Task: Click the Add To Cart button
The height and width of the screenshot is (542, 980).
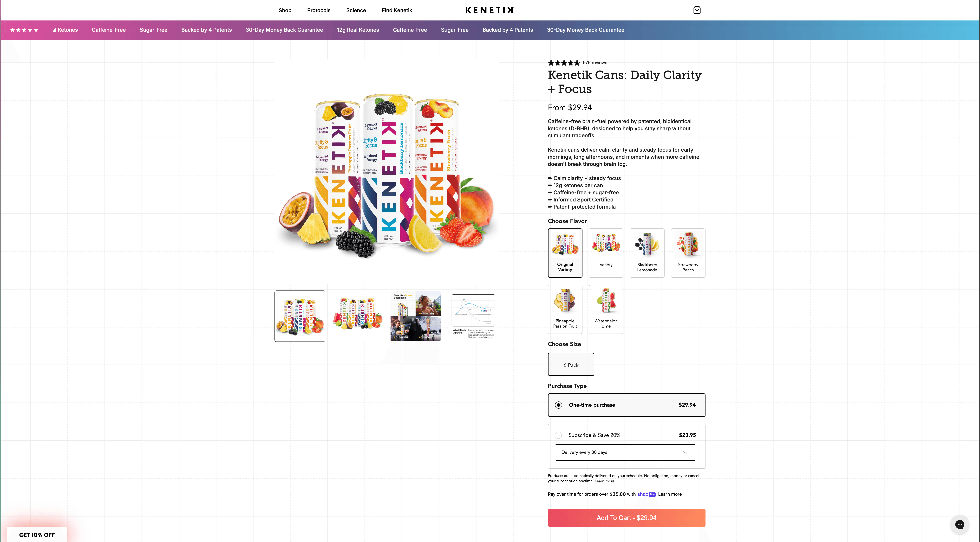Action: (626, 518)
